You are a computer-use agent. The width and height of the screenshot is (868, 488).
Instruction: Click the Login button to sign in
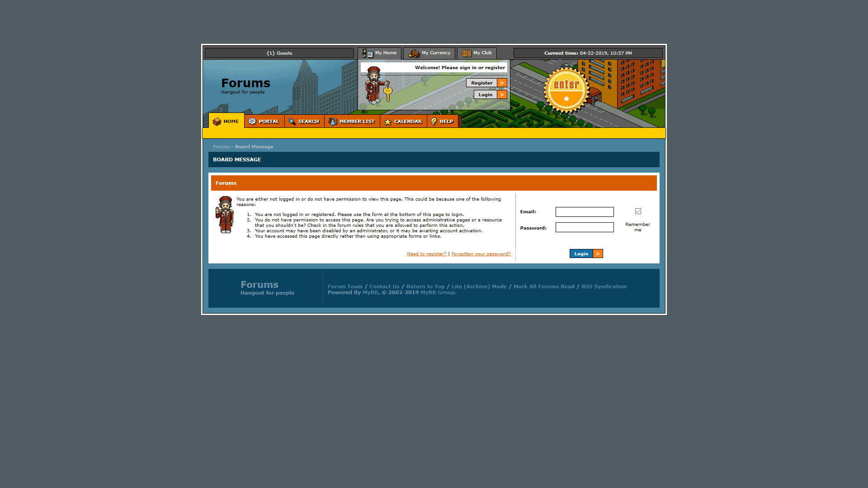click(586, 253)
